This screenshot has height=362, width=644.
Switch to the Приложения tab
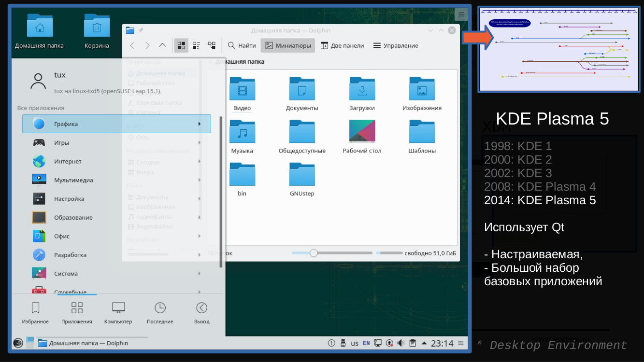click(x=77, y=313)
